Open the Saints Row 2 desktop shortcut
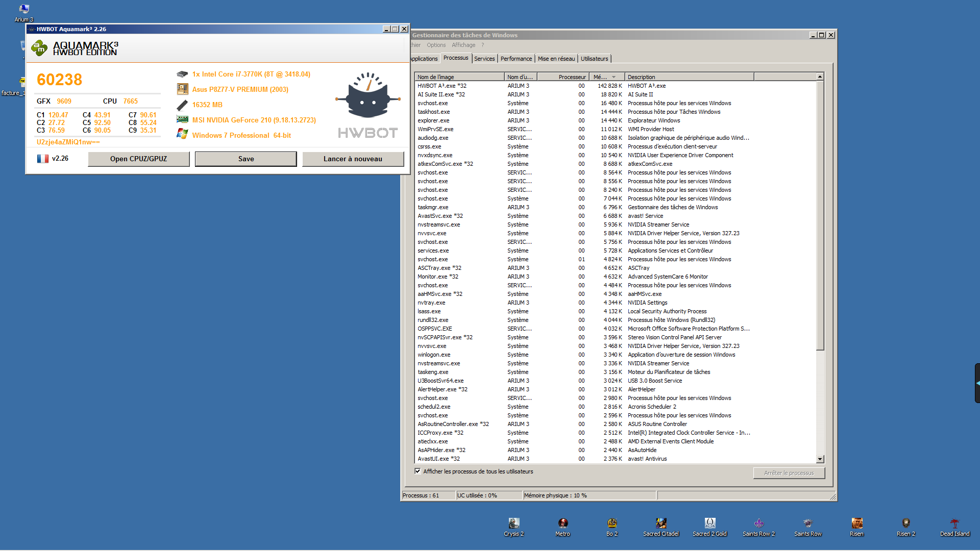This screenshot has width=980, height=551. [x=759, y=527]
